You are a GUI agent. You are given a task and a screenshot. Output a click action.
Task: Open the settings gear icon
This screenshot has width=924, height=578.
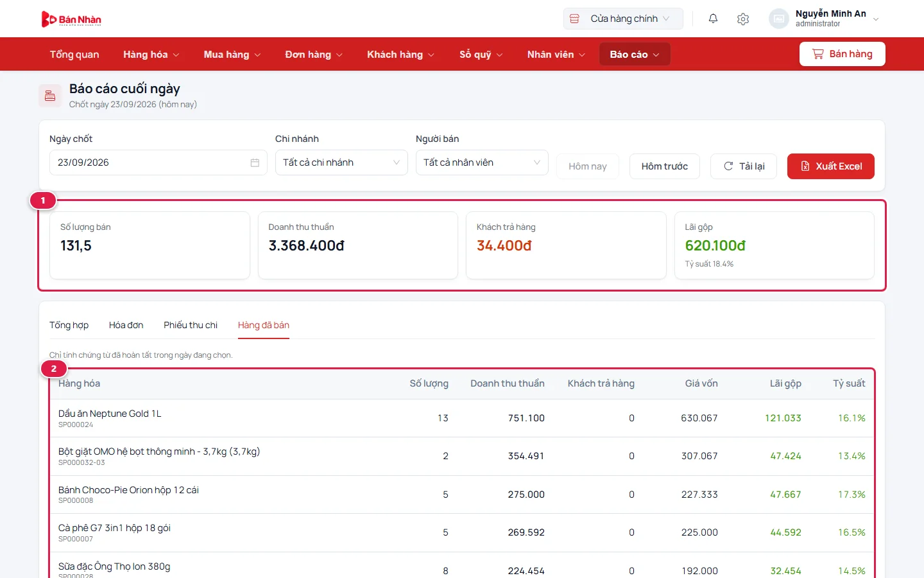click(x=743, y=19)
